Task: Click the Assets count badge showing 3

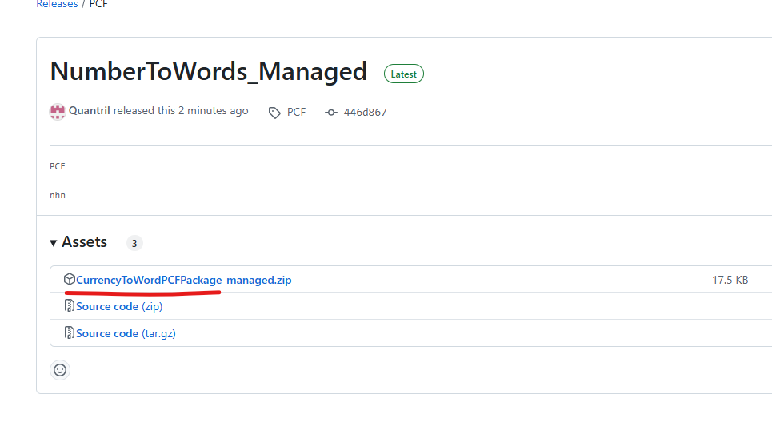Action: (134, 243)
